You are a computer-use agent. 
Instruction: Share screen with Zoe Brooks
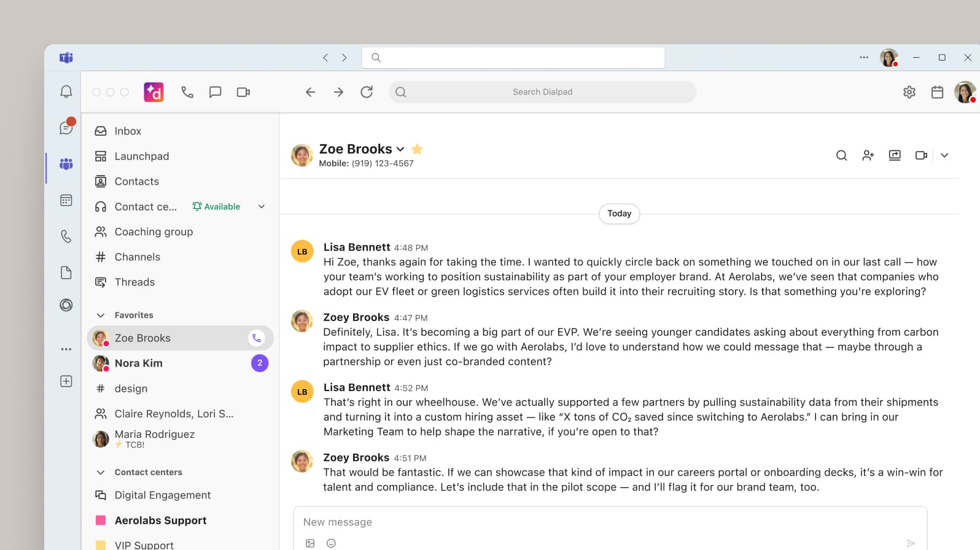(x=895, y=155)
